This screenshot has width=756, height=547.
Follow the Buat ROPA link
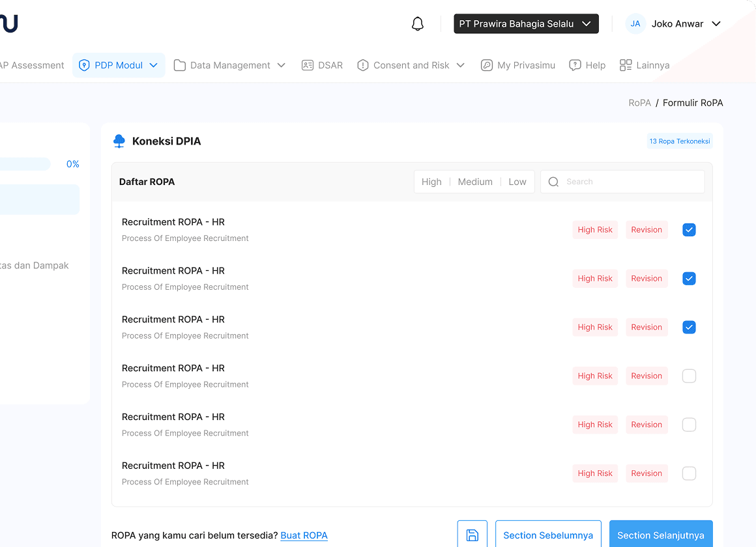click(304, 535)
